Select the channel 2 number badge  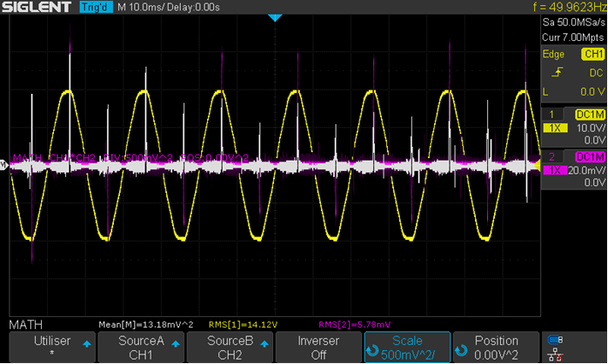coord(551,157)
